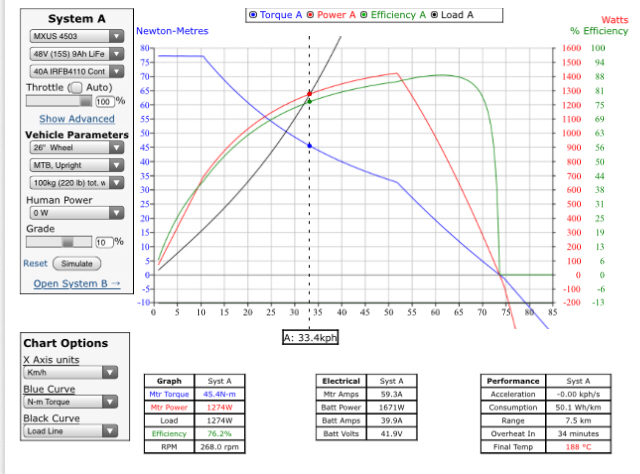Click the Show Advanced link
This screenshot has width=640, height=474.
pos(76,118)
